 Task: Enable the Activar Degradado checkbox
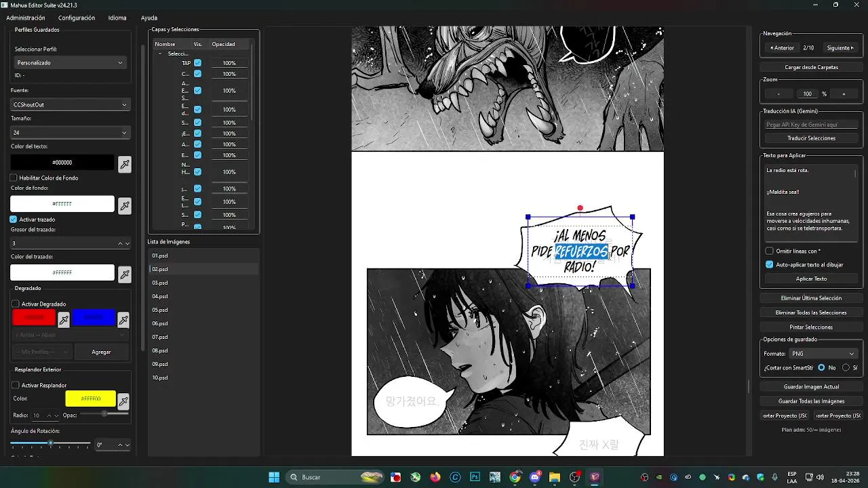coord(16,304)
